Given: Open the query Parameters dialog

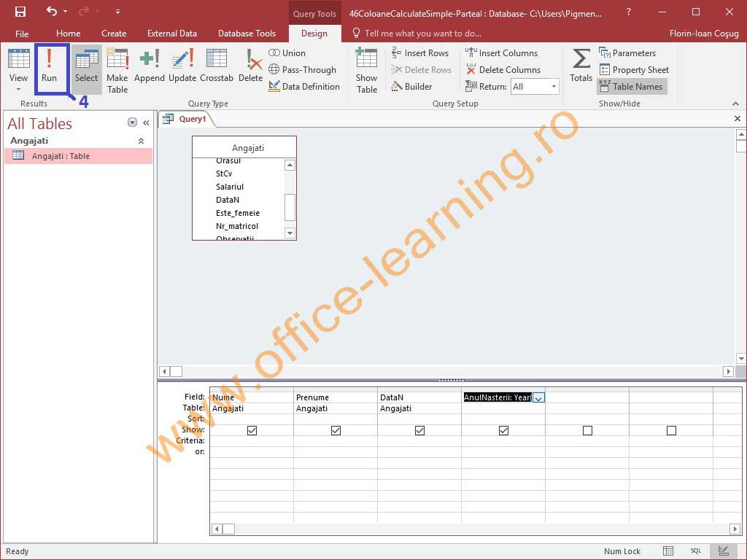Looking at the screenshot, I should point(627,52).
